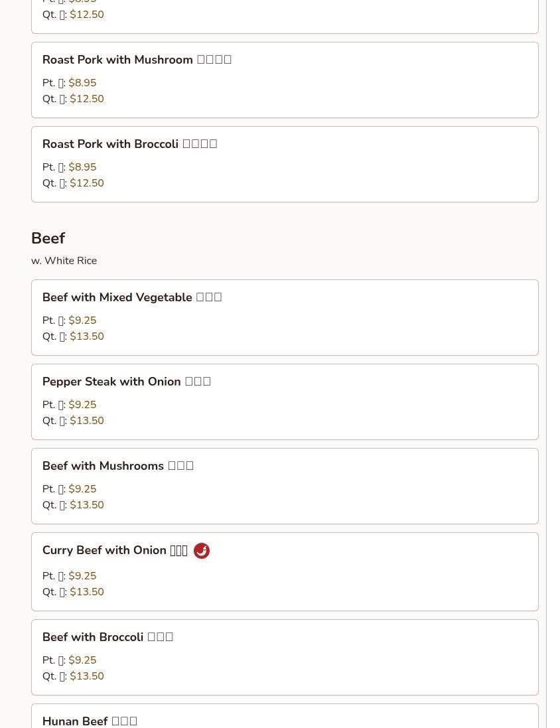Select pint price of Roast Pork with Mushroom
Viewport: 560px width, 728px height.
[82, 83]
